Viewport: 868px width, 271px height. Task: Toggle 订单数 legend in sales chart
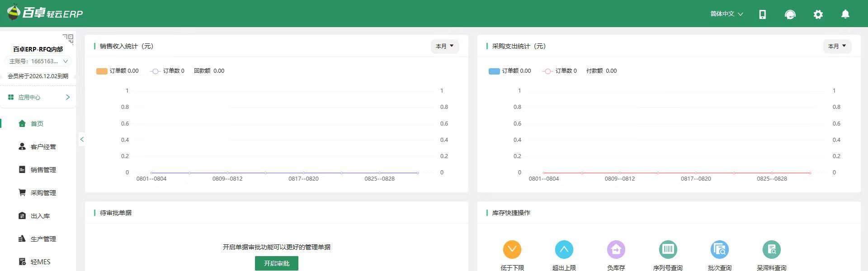coord(167,71)
